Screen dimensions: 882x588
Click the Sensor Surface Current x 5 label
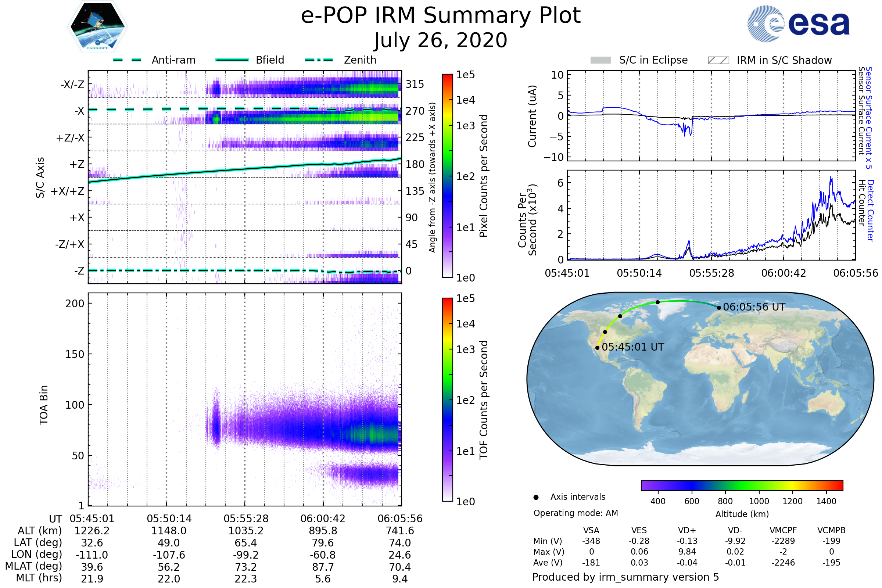[x=869, y=118]
